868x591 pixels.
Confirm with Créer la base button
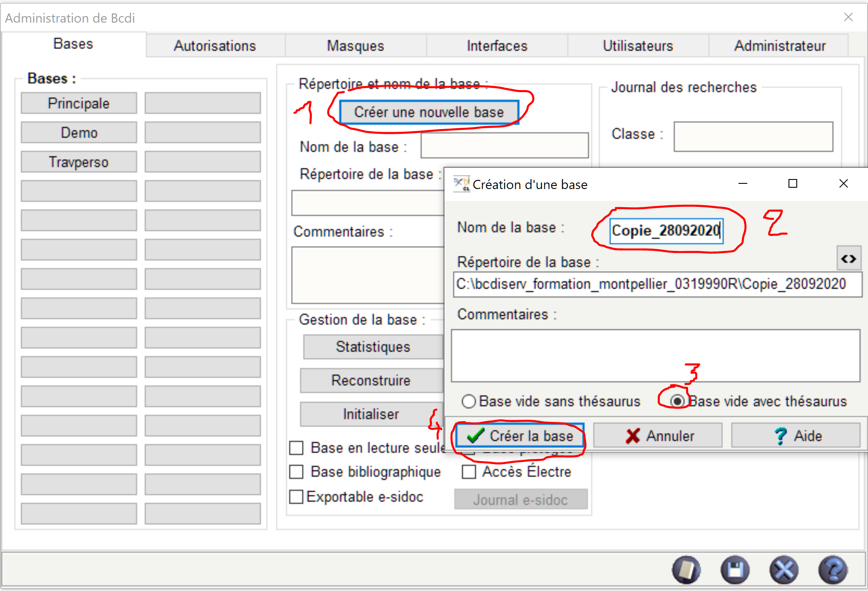(x=519, y=435)
